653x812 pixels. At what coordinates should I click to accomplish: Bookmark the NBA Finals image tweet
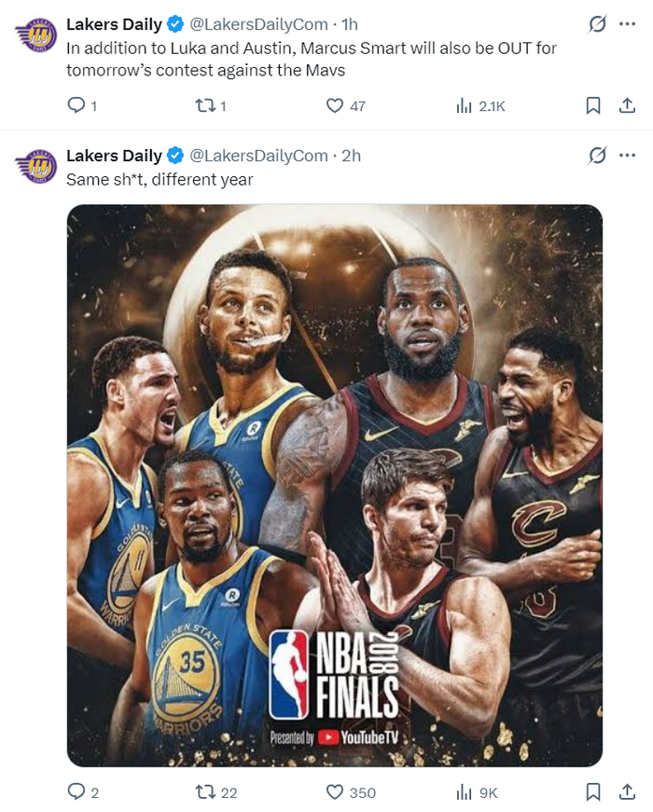coord(592,792)
